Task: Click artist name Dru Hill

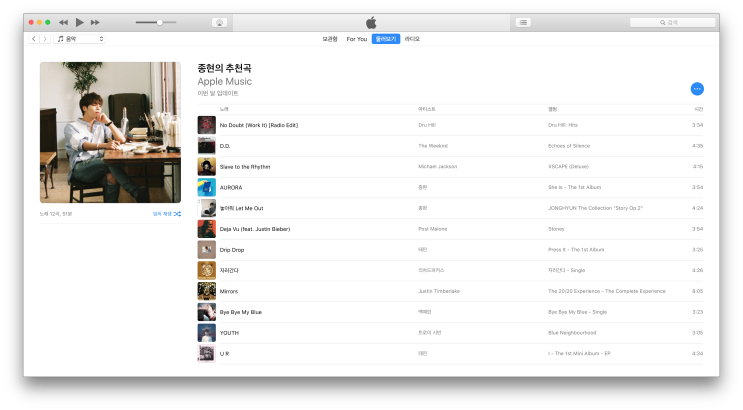Action: tap(427, 125)
